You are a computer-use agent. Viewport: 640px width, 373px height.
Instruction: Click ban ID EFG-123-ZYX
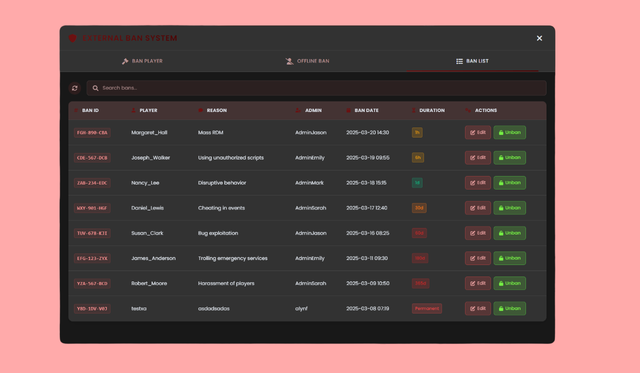[92, 258]
